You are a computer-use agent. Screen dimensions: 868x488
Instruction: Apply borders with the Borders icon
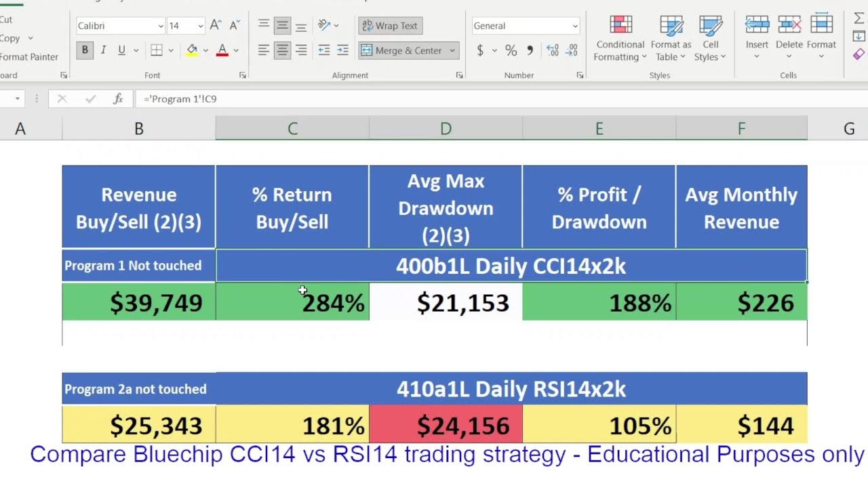[x=157, y=50]
